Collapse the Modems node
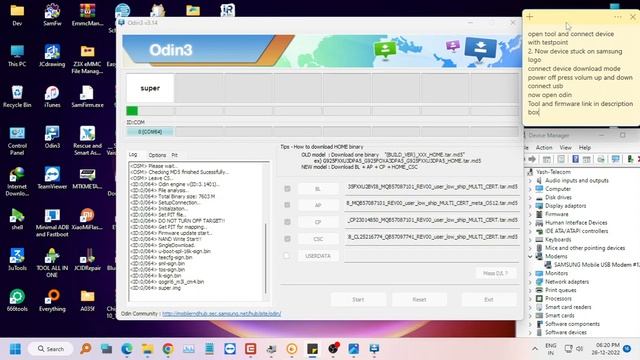640x360 pixels. tap(530, 256)
